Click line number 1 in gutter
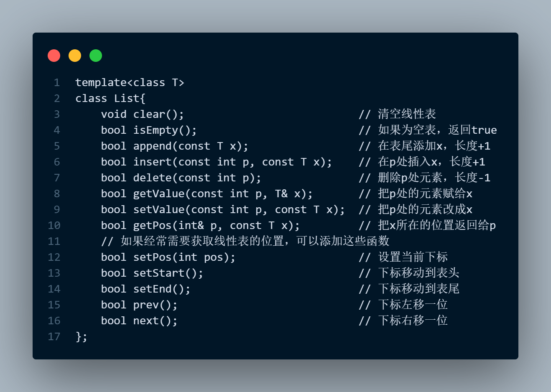The width and height of the screenshot is (551, 392). (x=57, y=83)
